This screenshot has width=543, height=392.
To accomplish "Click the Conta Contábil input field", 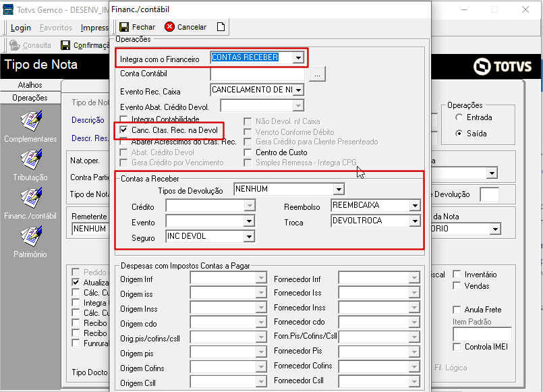I will click(257, 74).
